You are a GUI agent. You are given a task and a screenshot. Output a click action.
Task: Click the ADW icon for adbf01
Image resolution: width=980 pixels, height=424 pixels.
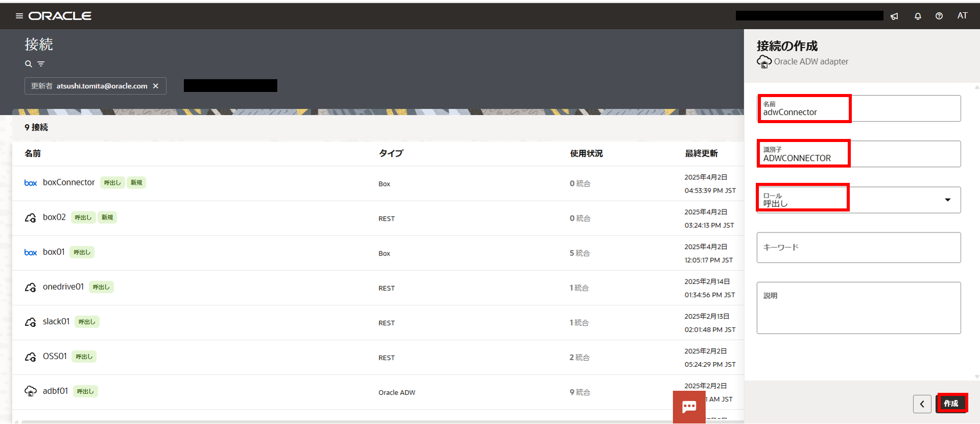[31, 391]
